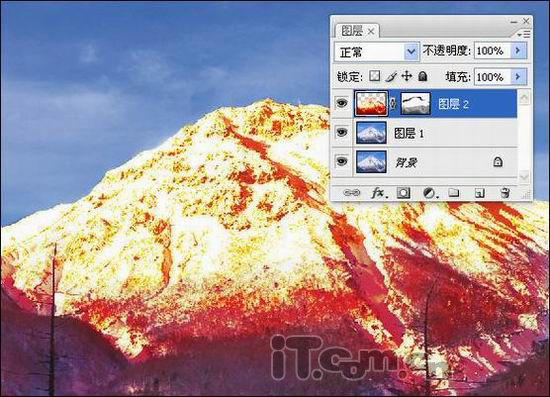
Task: Select the 背景 layer thumbnail
Action: click(371, 162)
